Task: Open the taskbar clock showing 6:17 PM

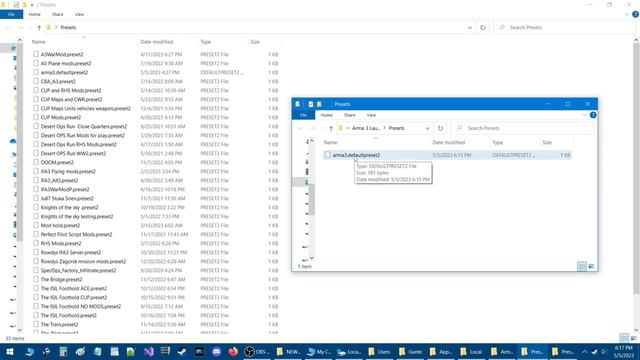Action: [624, 351]
